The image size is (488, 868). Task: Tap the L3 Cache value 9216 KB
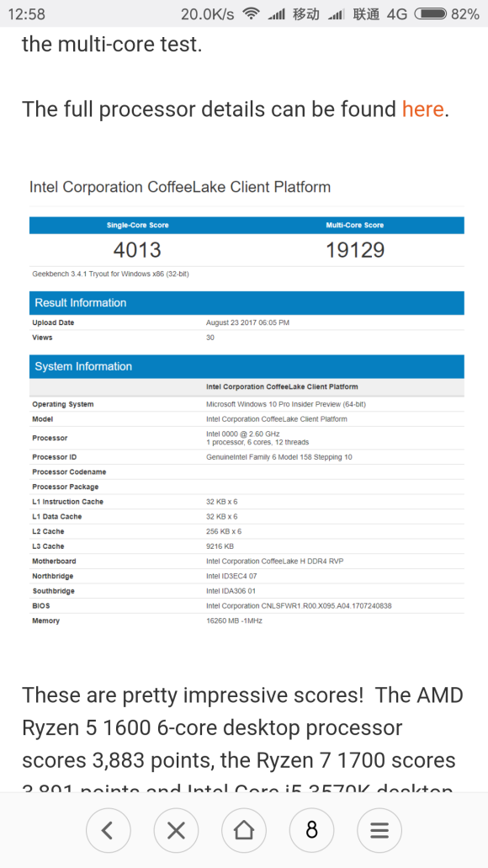pos(220,546)
